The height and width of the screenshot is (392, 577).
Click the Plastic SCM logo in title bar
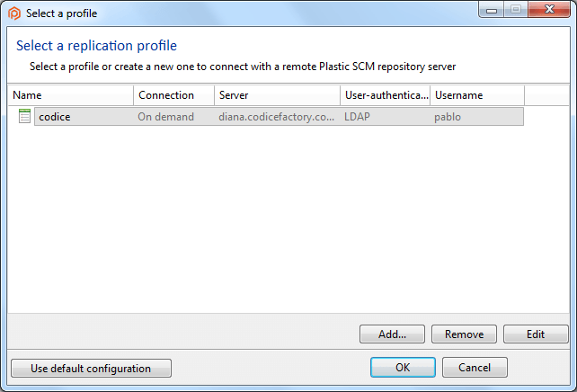point(14,13)
